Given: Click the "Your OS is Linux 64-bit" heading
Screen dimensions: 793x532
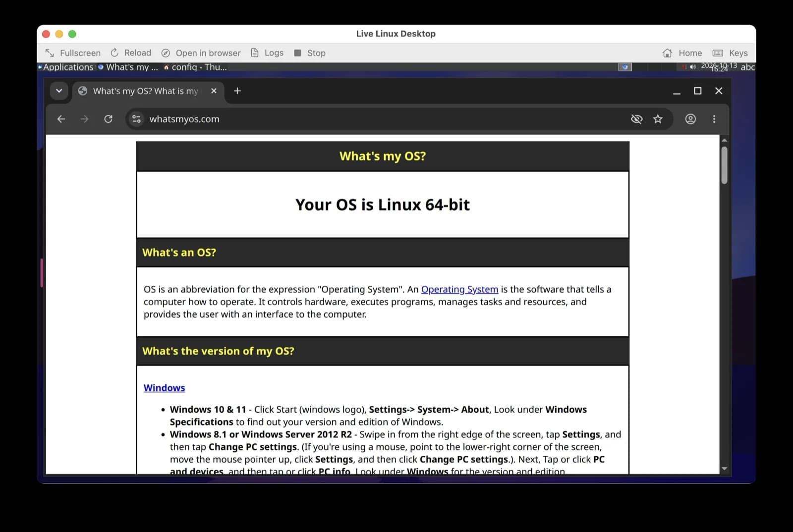Looking at the screenshot, I should (x=383, y=205).
